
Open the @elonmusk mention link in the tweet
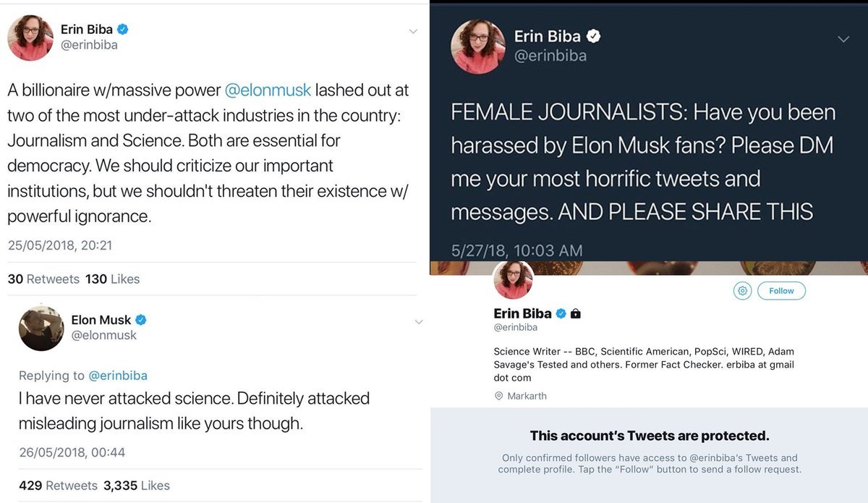tap(268, 90)
